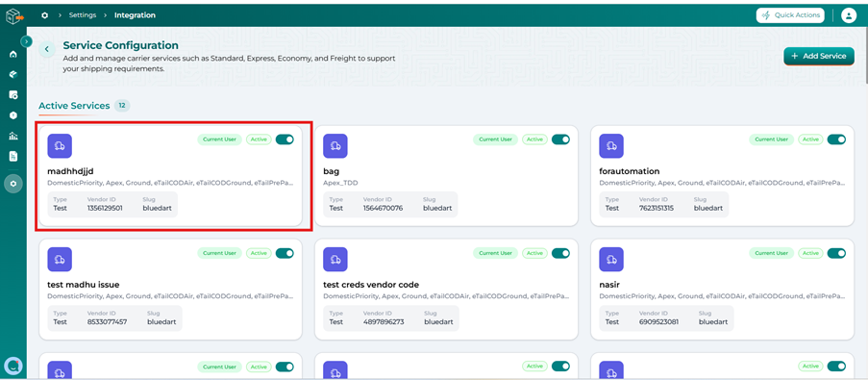Click the package logo at top-left
868x380 pixels.
point(14,16)
